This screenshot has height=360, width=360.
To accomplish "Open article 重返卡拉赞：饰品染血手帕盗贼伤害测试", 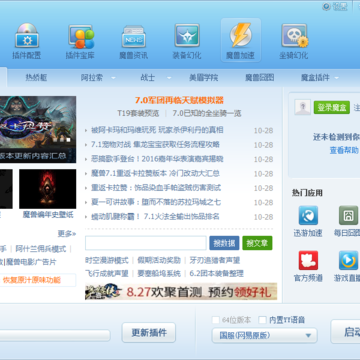I will (156, 188).
